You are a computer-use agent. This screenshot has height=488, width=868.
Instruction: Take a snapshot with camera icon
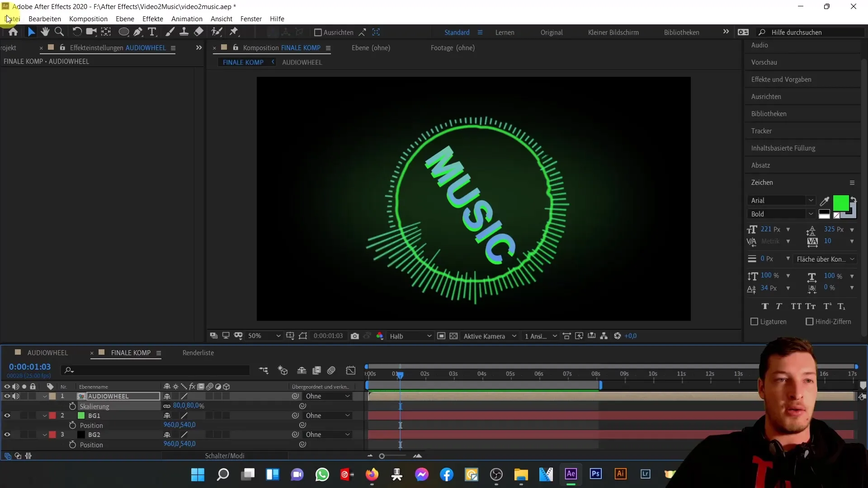click(355, 336)
